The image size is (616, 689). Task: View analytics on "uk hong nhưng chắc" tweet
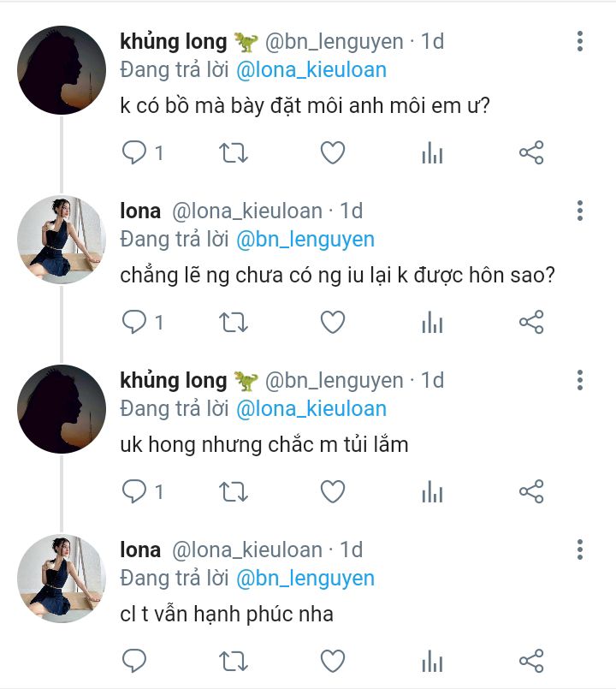pos(432,491)
